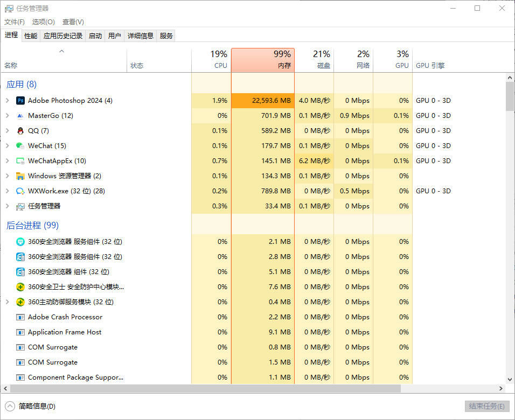This screenshot has height=420, width=515.
Task: Sort by the CPU column header
Action: [x=212, y=60]
